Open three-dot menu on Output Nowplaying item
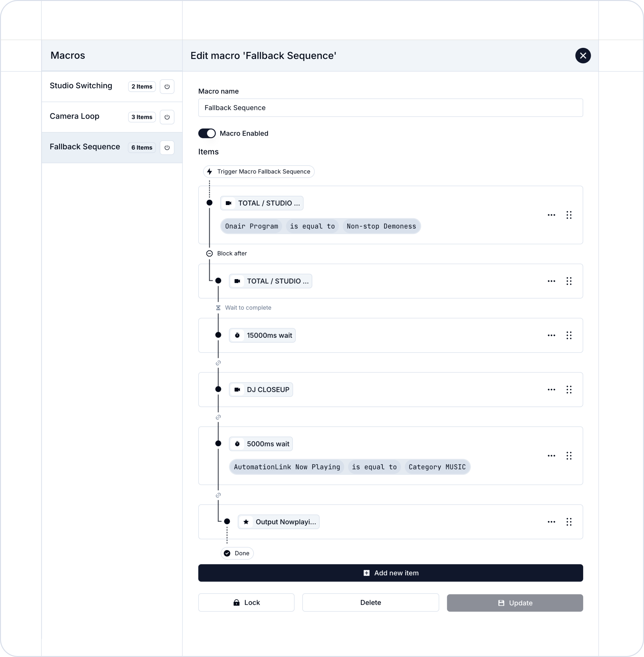This screenshot has height=657, width=644. pyautogui.click(x=551, y=522)
